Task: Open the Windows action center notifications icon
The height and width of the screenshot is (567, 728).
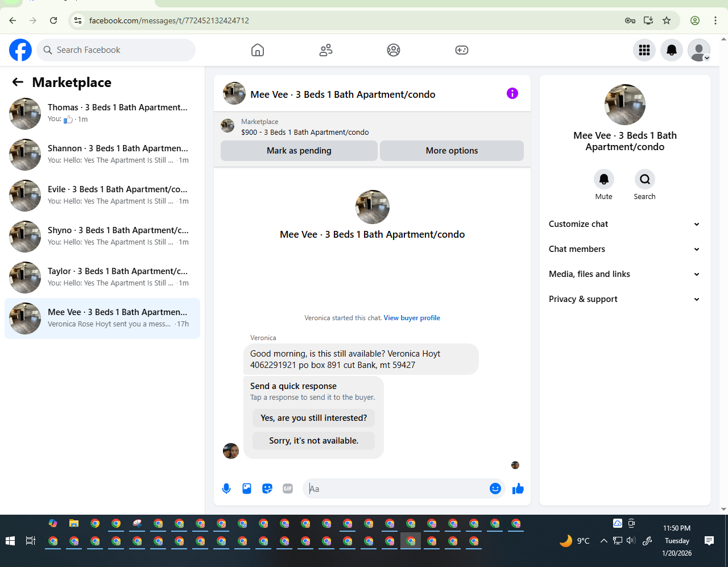Action: point(709,541)
